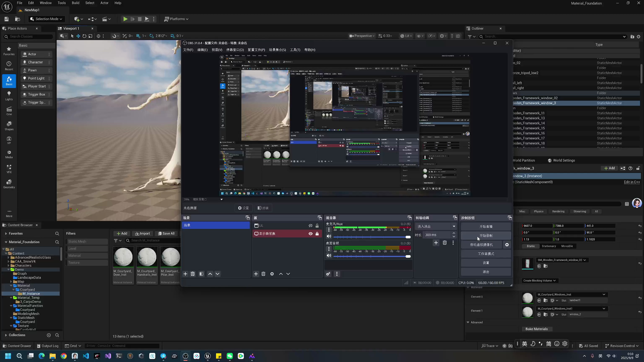Open OBS 工具(T) menu

[x=295, y=50]
